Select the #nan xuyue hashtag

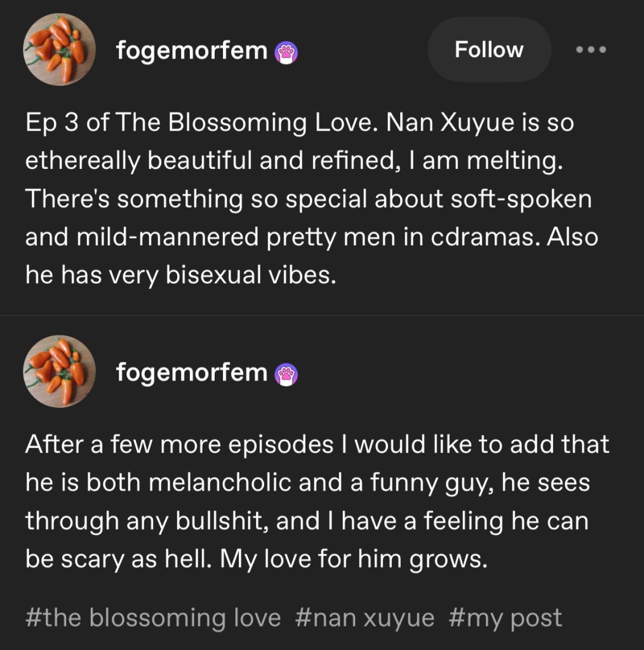tap(365, 618)
